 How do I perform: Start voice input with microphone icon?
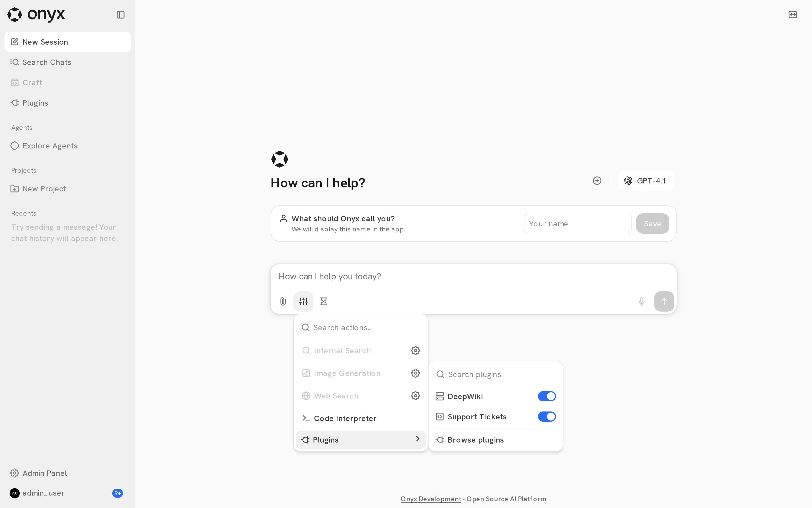pyautogui.click(x=641, y=301)
